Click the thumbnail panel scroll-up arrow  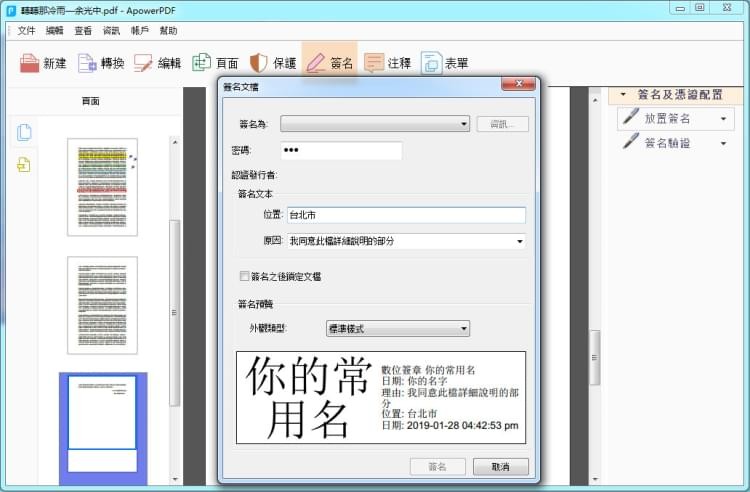(175, 142)
